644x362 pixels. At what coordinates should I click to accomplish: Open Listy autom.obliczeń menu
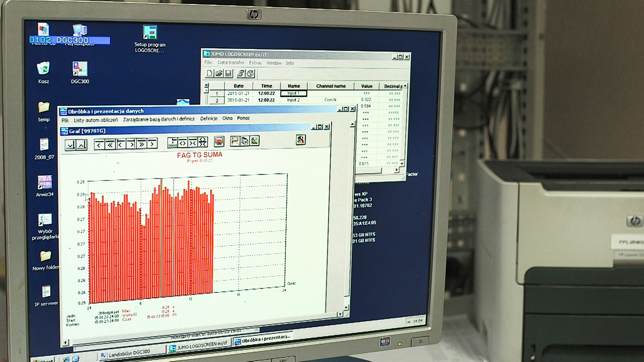[x=96, y=120]
